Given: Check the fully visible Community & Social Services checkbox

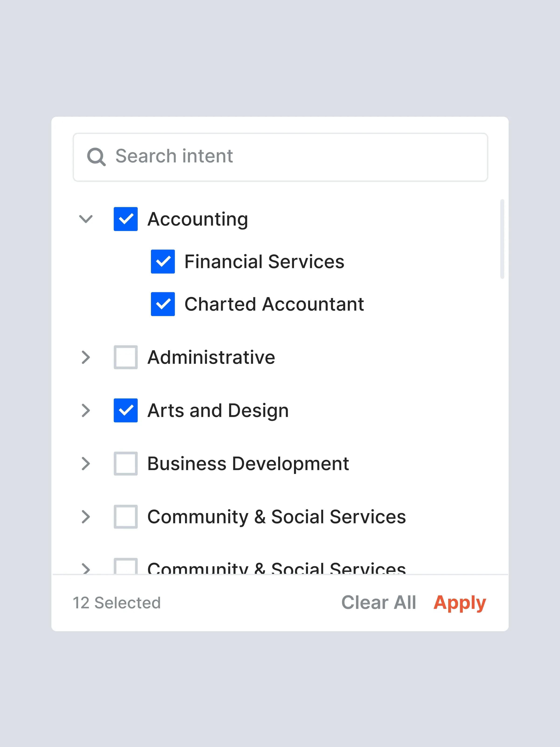Looking at the screenshot, I should 126,517.
